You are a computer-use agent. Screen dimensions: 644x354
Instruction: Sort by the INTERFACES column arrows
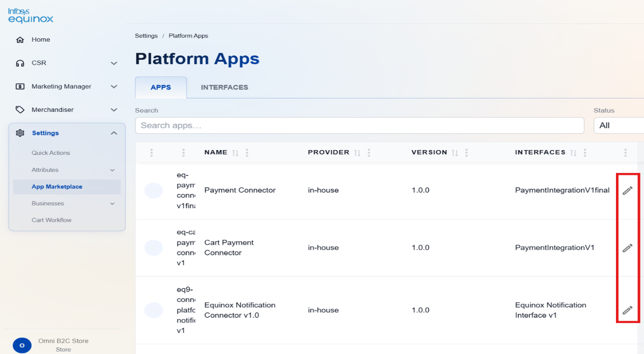click(x=573, y=153)
